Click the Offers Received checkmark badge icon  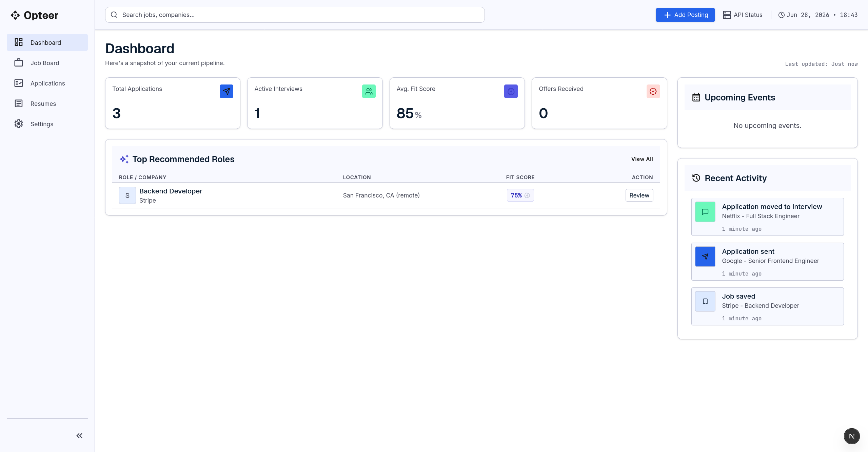point(653,91)
